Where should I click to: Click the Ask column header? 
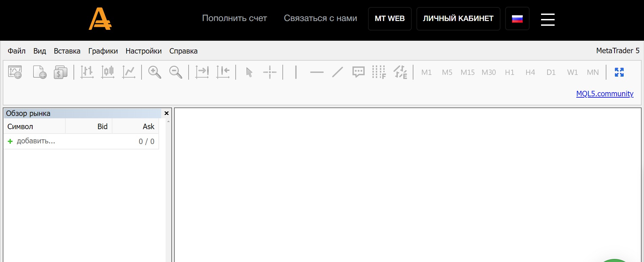click(x=135, y=126)
